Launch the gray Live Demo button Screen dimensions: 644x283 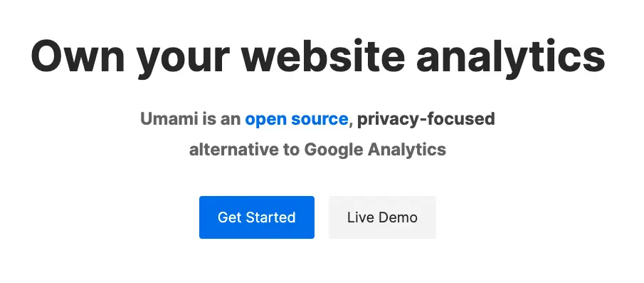point(382,217)
